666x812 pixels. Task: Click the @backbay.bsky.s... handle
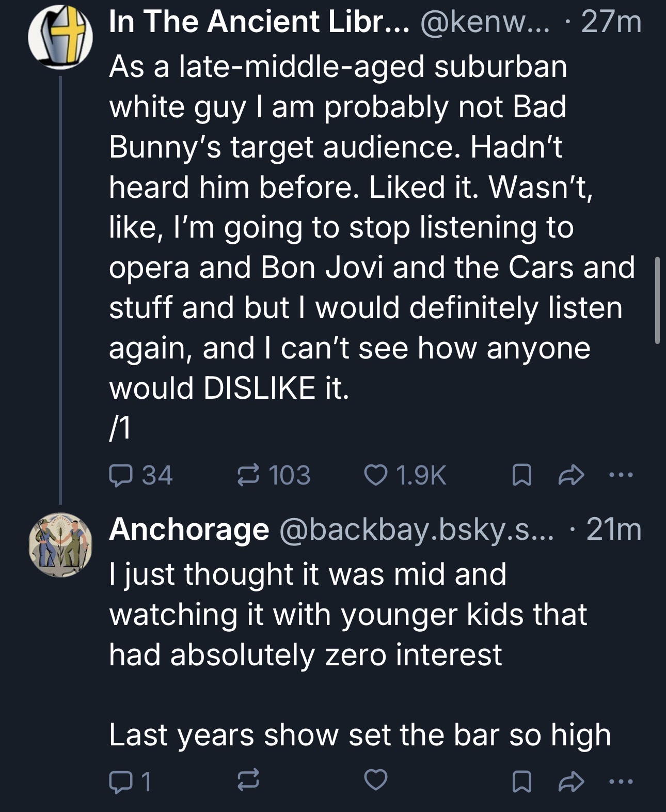[x=416, y=528]
